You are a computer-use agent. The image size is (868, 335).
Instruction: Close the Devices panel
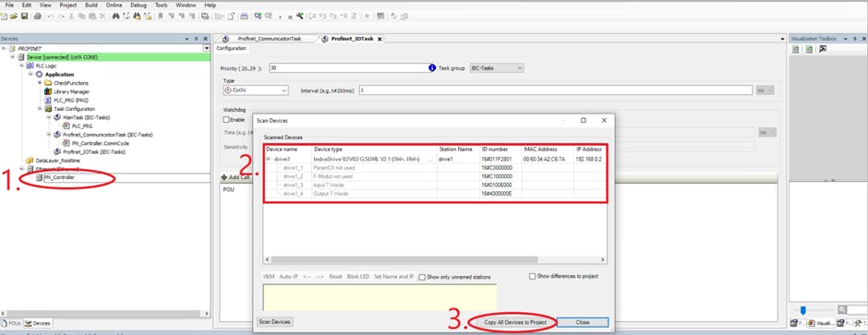[205, 39]
